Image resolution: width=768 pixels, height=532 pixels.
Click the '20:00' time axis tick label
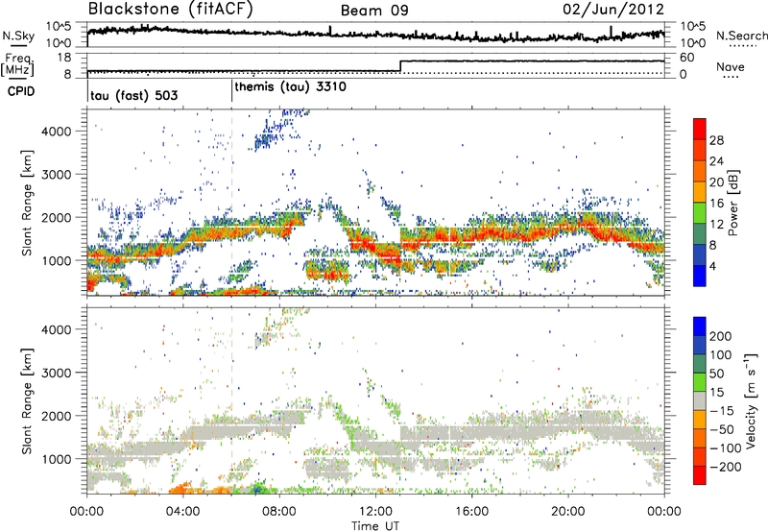[x=567, y=512]
